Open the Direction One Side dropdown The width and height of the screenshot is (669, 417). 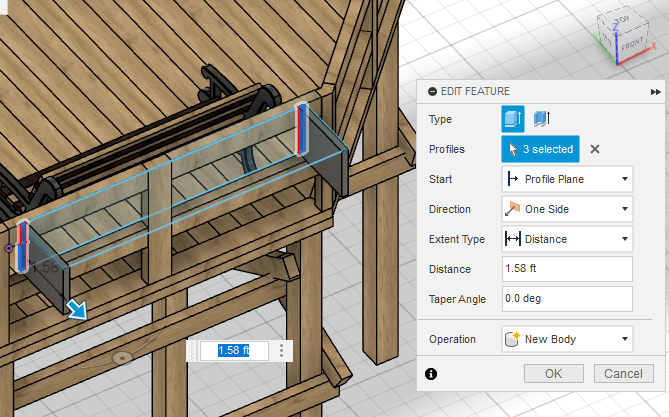[x=567, y=209]
